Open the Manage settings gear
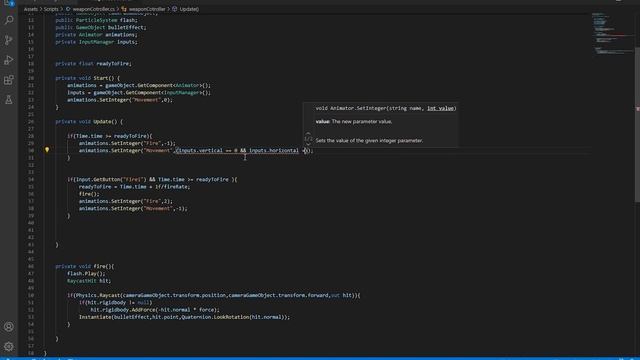 9,347
